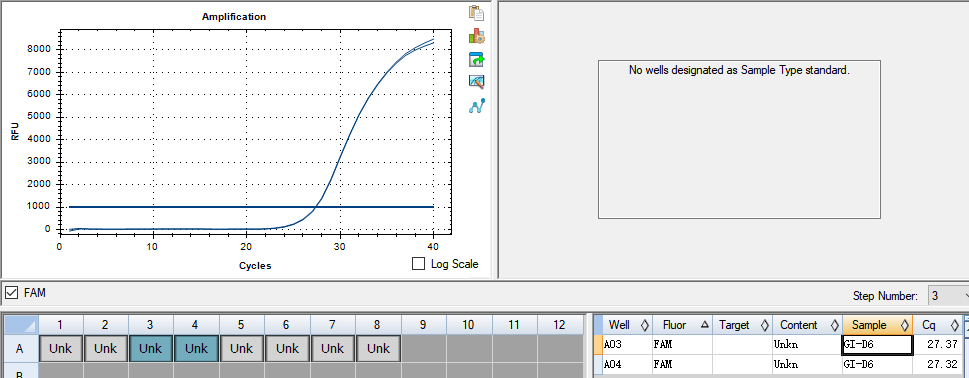The image size is (969, 378).
Task: Deselect highlighted well A3
Action: click(x=151, y=348)
